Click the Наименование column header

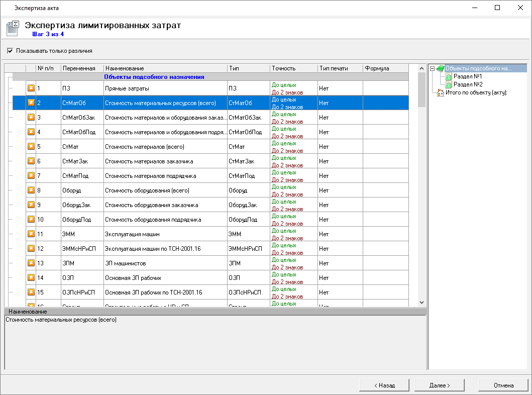(165, 68)
